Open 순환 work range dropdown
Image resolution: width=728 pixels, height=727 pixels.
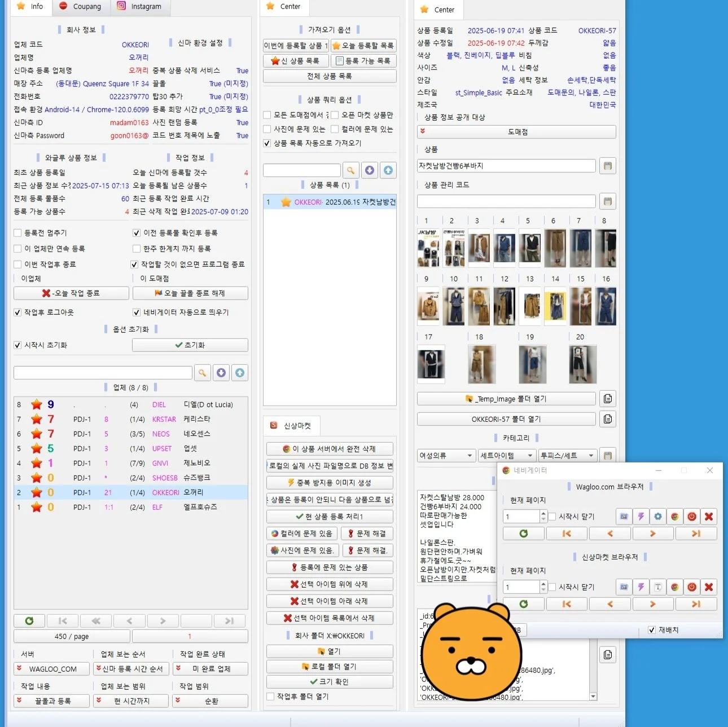(210, 701)
